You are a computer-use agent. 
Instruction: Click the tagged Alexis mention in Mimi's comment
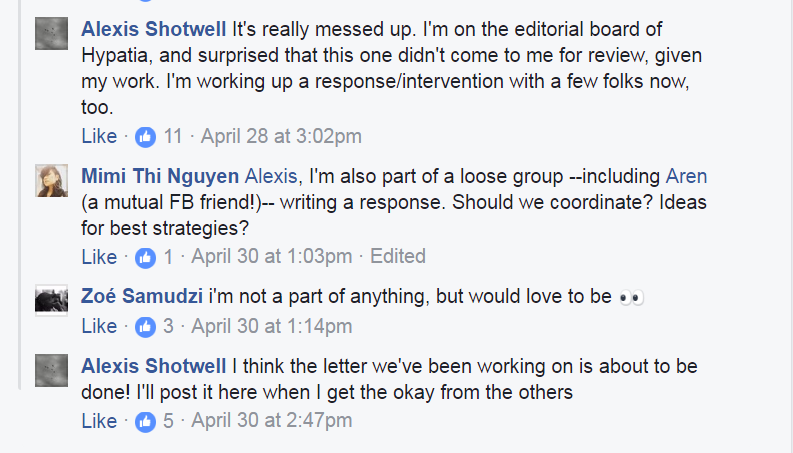click(271, 177)
